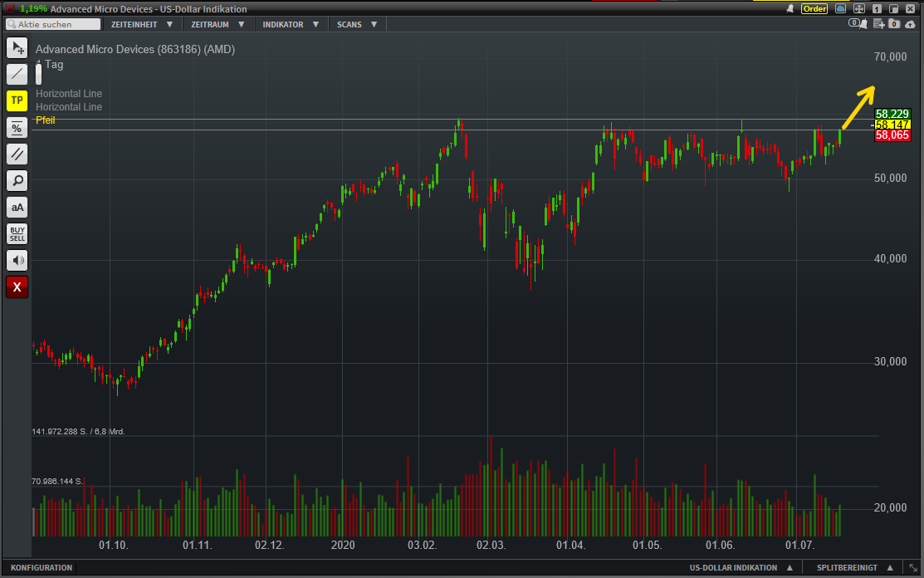Image resolution: width=924 pixels, height=578 pixels.
Task: Select the aA text annotation tool
Action: [17, 208]
